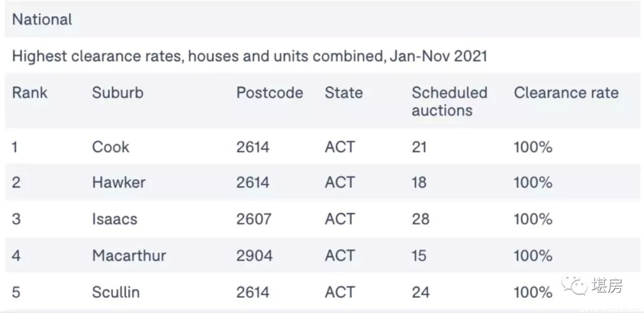
Task: Click the National heading text
Action: click(42, 19)
